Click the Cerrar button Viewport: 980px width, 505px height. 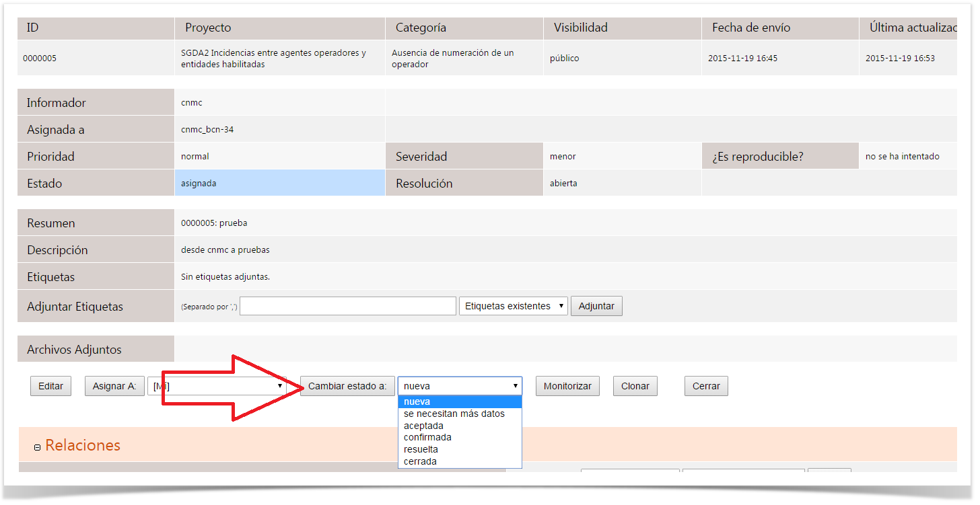pos(706,386)
